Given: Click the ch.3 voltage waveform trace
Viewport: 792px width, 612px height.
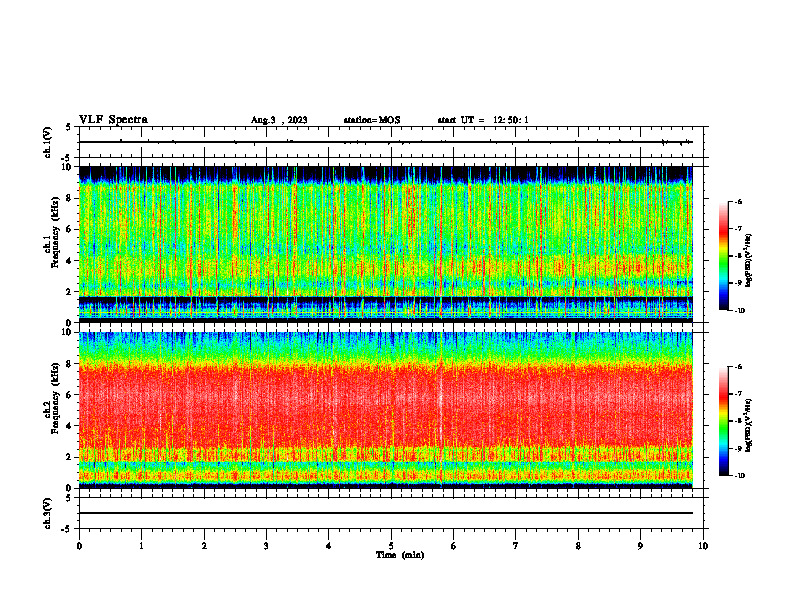Looking at the screenshot, I should click(386, 513).
